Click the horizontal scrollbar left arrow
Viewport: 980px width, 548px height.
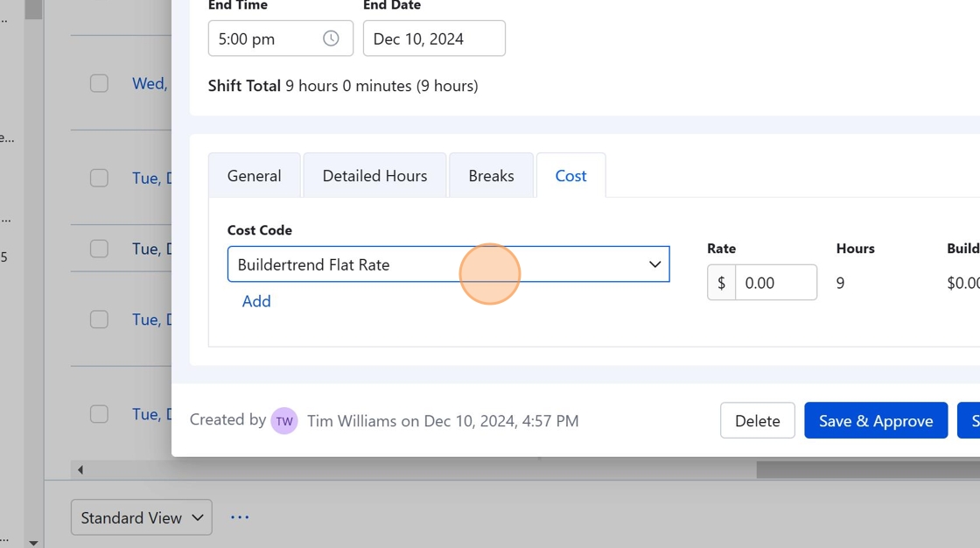[80, 470]
